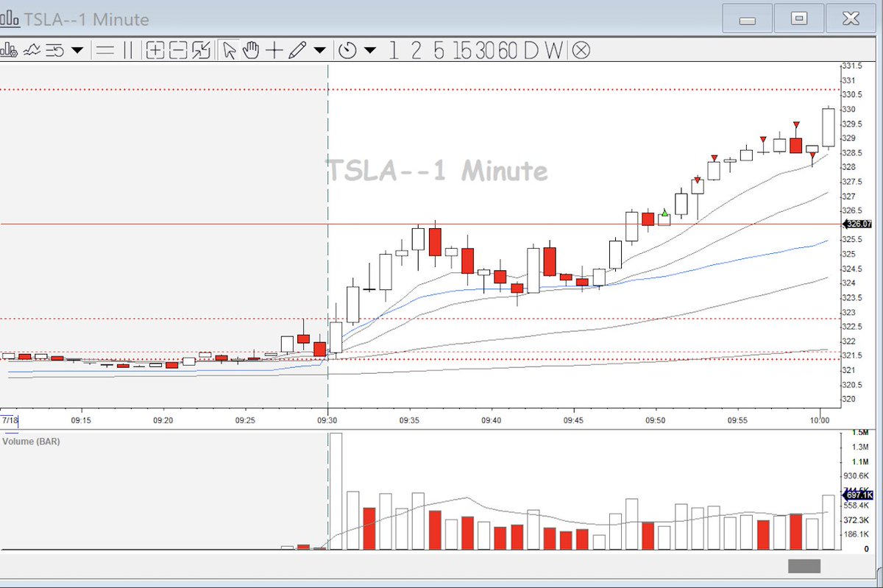Open the pencil tool dropdown arrow

tap(319, 51)
